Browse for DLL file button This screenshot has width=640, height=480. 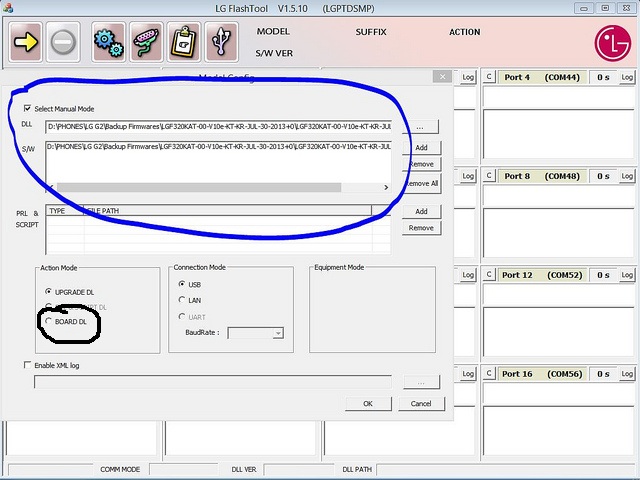[x=420, y=127]
